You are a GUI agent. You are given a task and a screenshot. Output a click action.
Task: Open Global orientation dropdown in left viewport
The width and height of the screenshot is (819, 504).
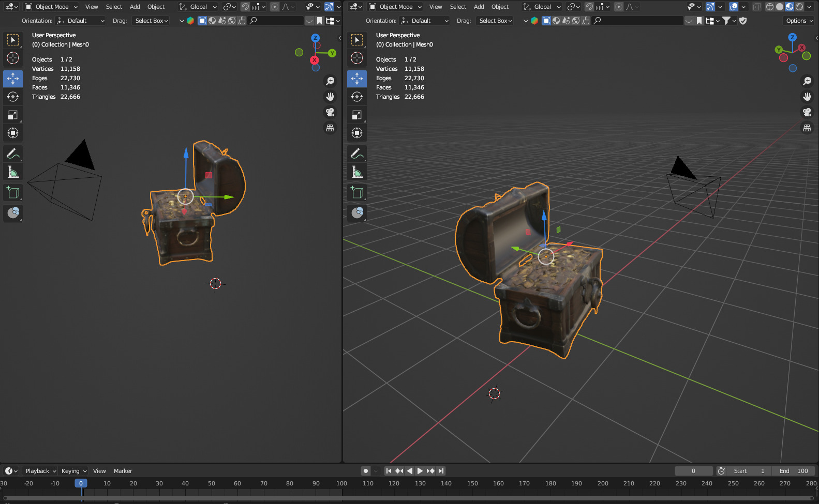pos(198,7)
